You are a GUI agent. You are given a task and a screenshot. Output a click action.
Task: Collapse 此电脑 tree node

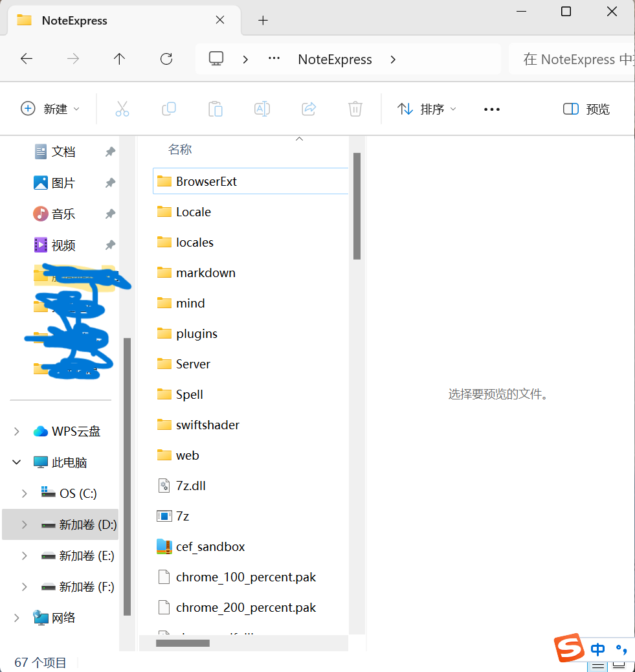pyautogui.click(x=16, y=462)
